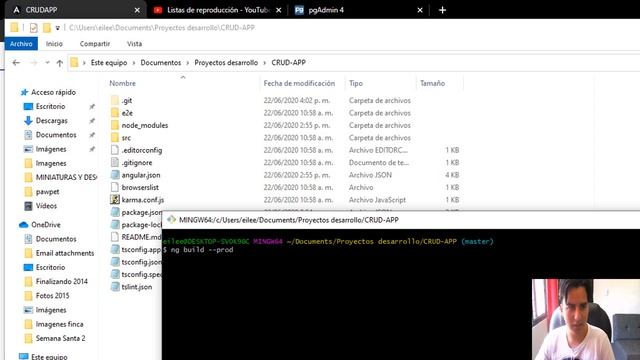
Task: Open Descargas in navigation pane
Action: (51, 121)
